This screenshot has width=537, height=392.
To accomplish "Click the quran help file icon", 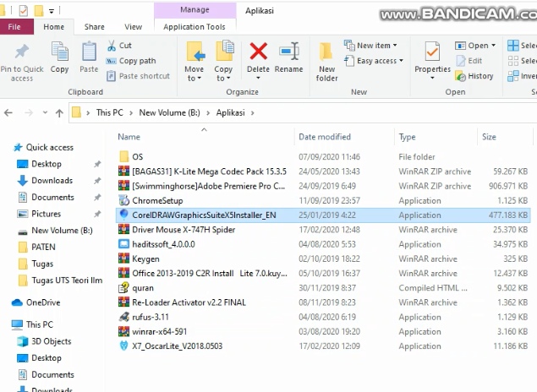I will pyautogui.click(x=123, y=288).
